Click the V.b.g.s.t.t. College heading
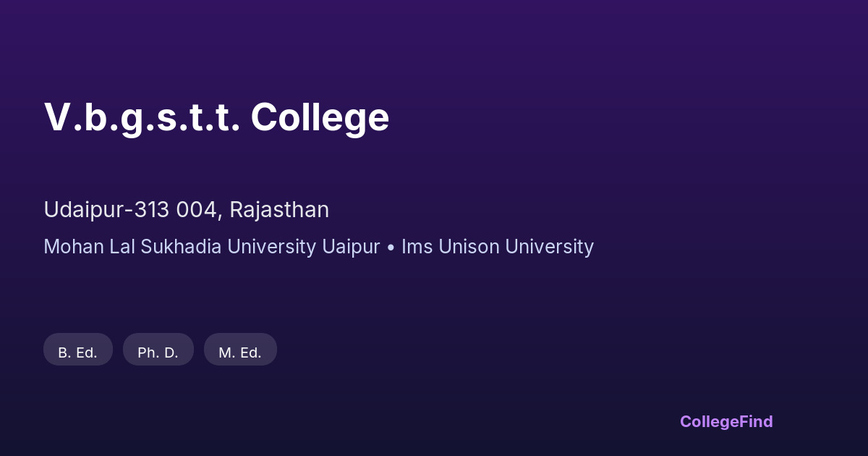868x456 pixels. [x=216, y=117]
